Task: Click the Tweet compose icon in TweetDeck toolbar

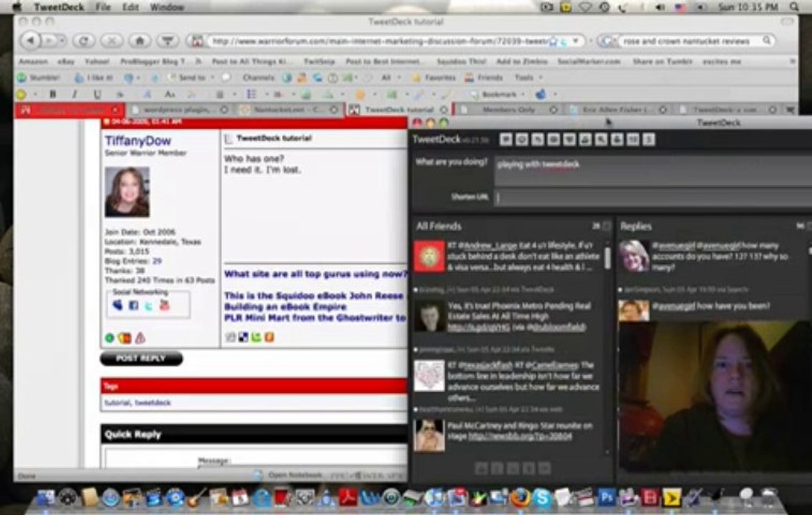Action: coord(506,139)
